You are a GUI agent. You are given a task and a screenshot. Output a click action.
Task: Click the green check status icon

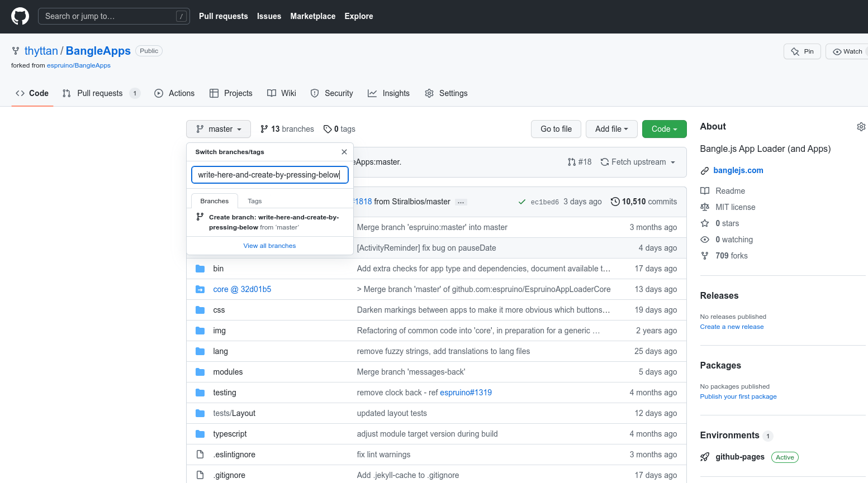[521, 202]
